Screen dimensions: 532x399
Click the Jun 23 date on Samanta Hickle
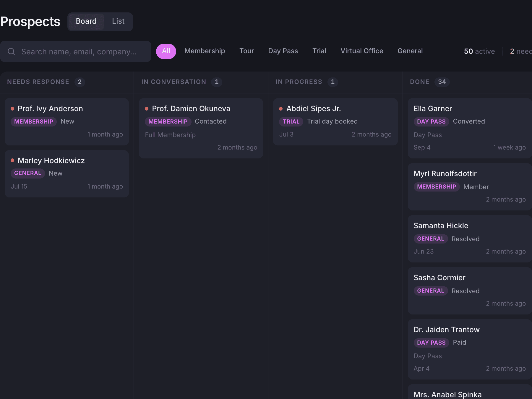tap(424, 252)
